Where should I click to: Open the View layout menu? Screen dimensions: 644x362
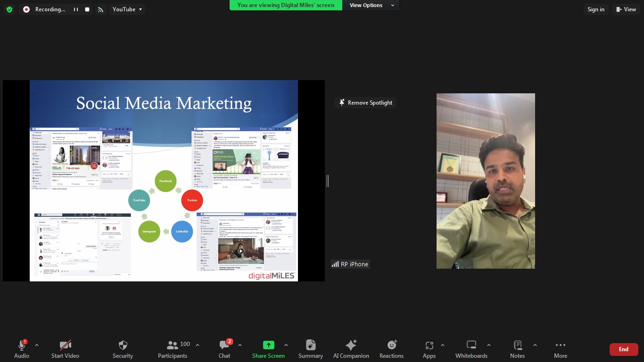[626, 9]
